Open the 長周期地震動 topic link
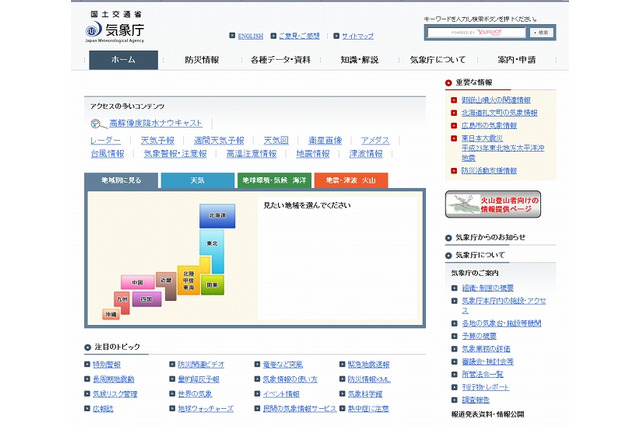Viewport: 640px width, 426px height. (113, 379)
